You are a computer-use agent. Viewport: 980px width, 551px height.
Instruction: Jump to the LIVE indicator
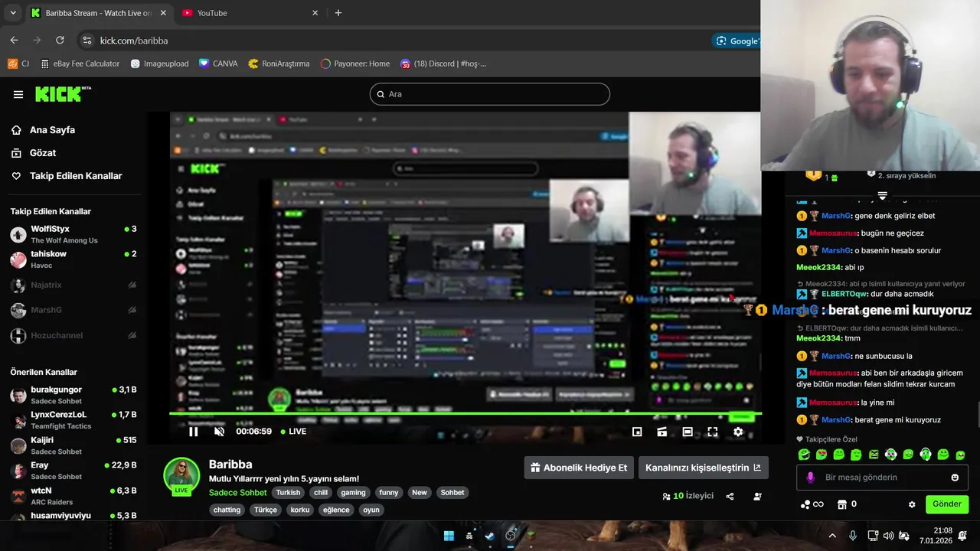[293, 432]
